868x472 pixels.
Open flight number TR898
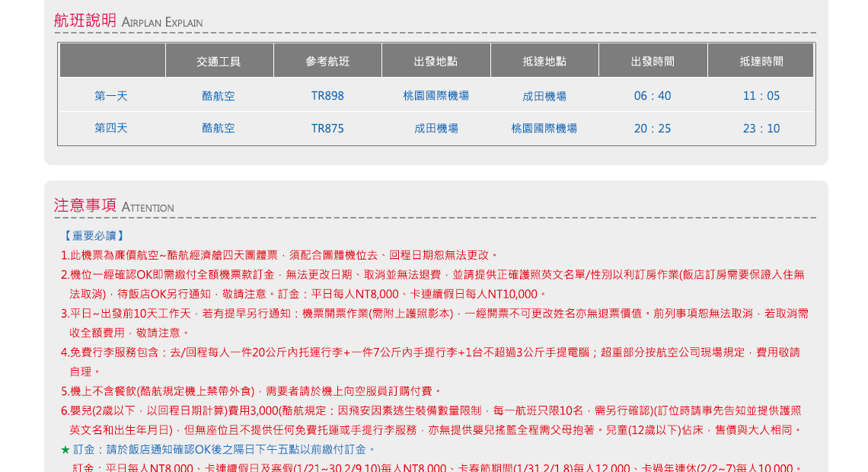(x=327, y=96)
